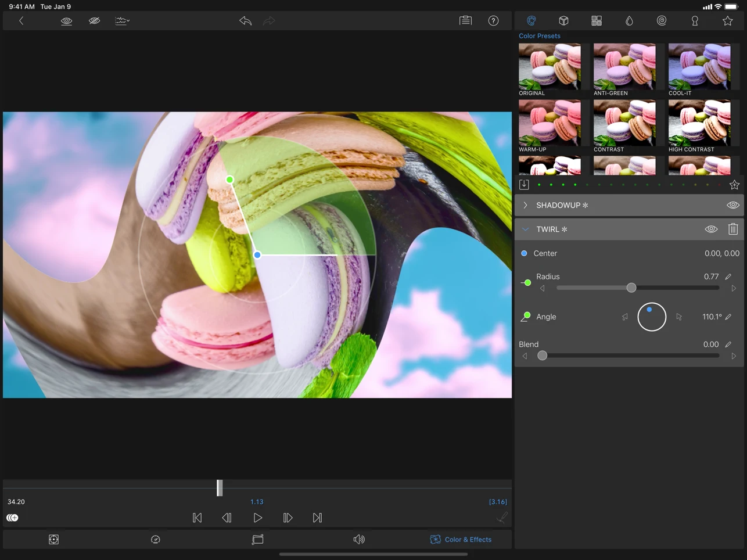Screen dimensions: 747x560
Task: Edit the Angle value with pencil icon
Action: 728,317
